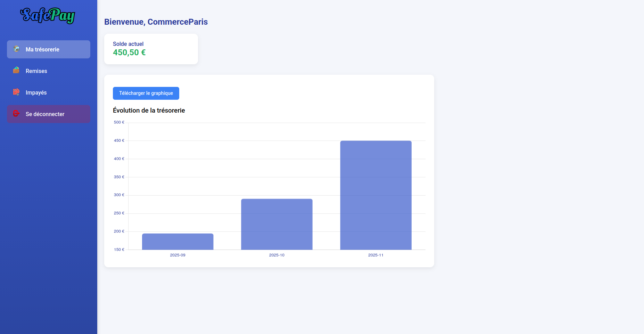Click the red logout icon
Image resolution: width=644 pixels, height=334 pixels.
tap(16, 114)
